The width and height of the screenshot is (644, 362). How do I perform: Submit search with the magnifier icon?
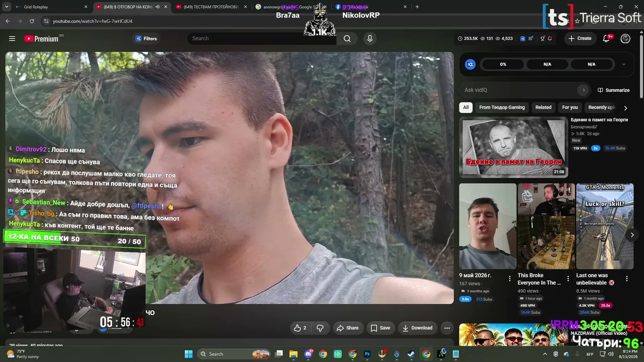point(347,38)
